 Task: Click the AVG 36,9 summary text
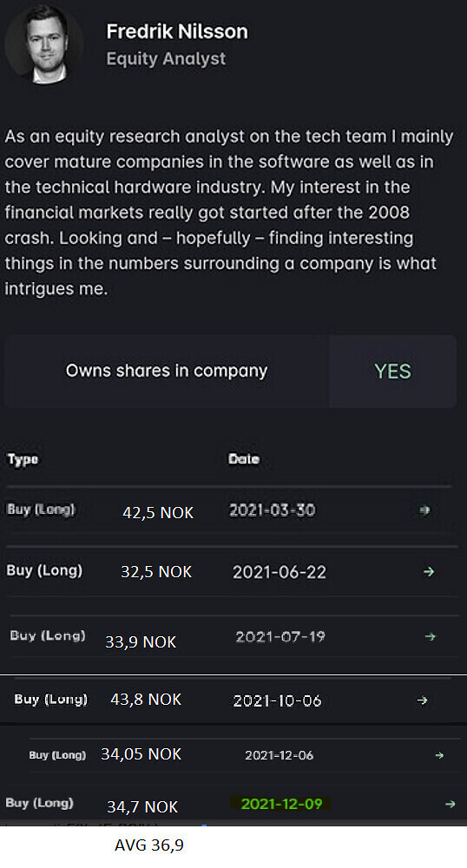point(148,845)
